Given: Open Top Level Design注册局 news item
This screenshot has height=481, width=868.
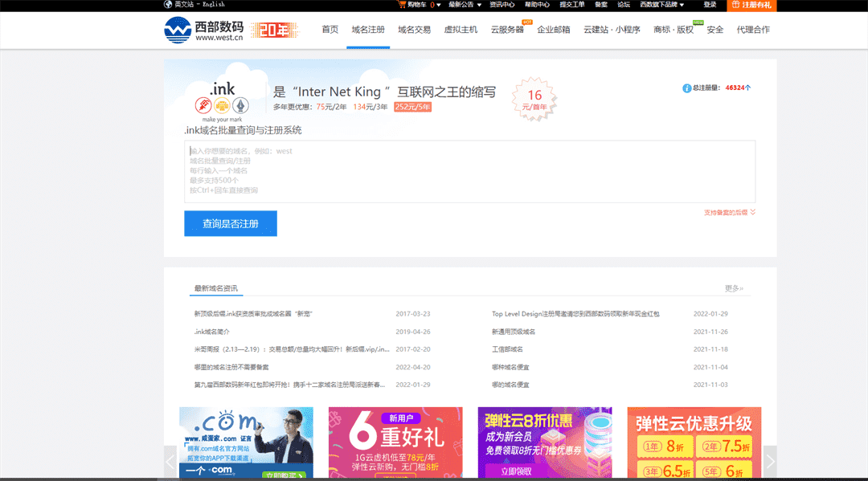Looking at the screenshot, I should tap(575, 313).
